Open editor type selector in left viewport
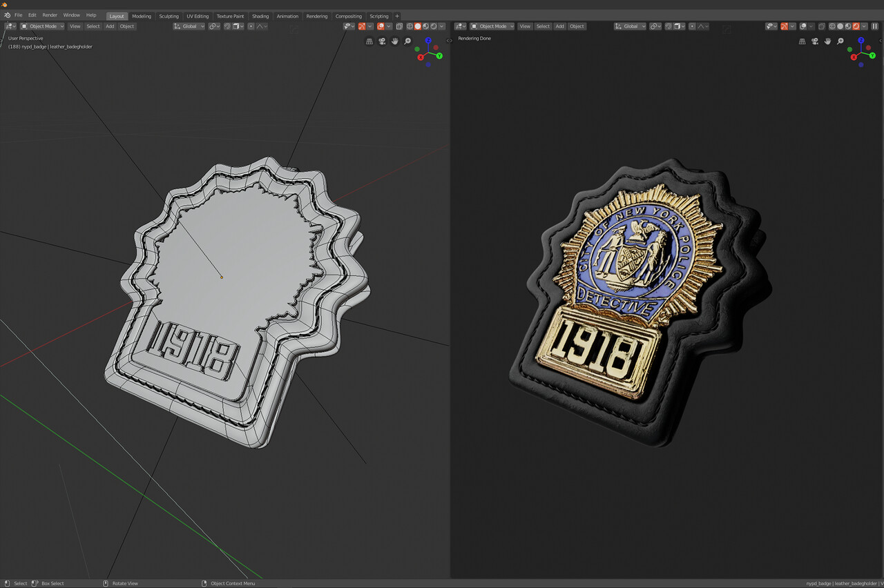 click(11, 26)
